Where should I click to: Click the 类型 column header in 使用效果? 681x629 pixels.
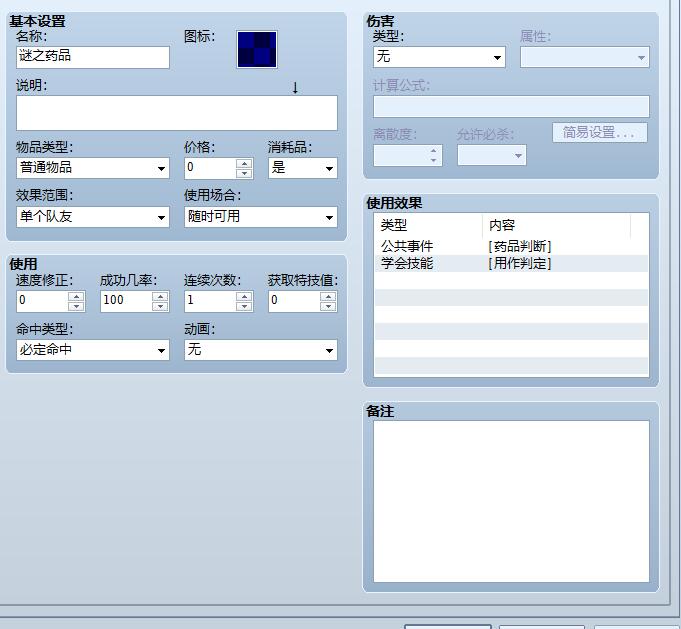click(429, 225)
